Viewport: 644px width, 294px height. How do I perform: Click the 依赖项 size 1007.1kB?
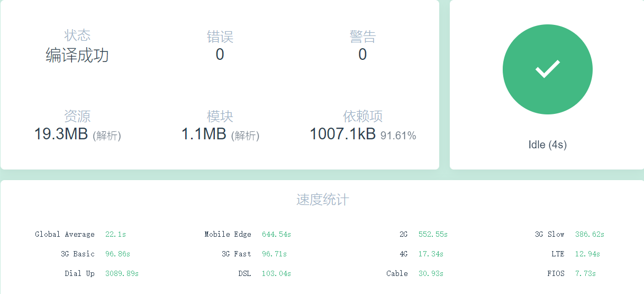pyautogui.click(x=342, y=134)
